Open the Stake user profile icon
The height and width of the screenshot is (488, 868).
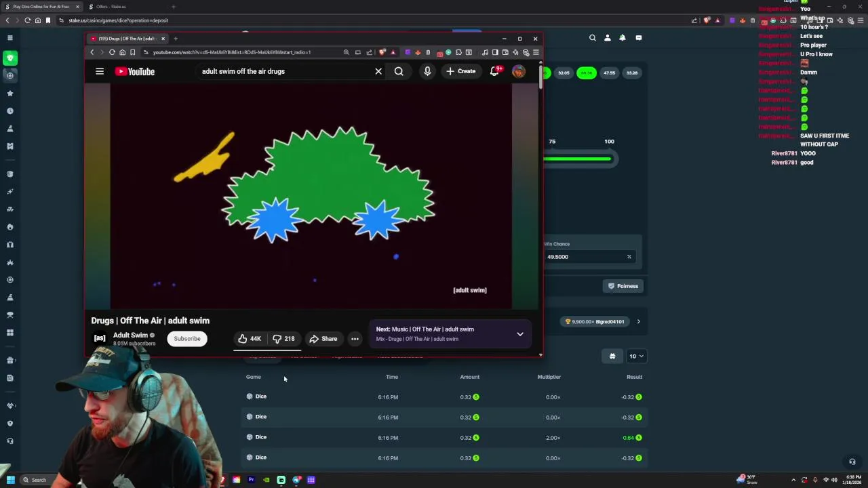(x=608, y=38)
